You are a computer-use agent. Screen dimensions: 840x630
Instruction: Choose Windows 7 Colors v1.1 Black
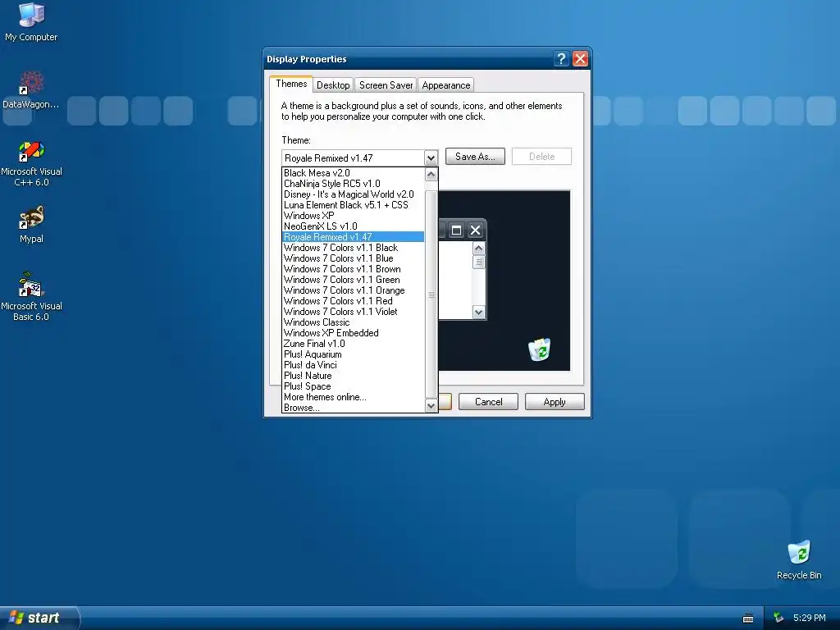pyautogui.click(x=353, y=248)
